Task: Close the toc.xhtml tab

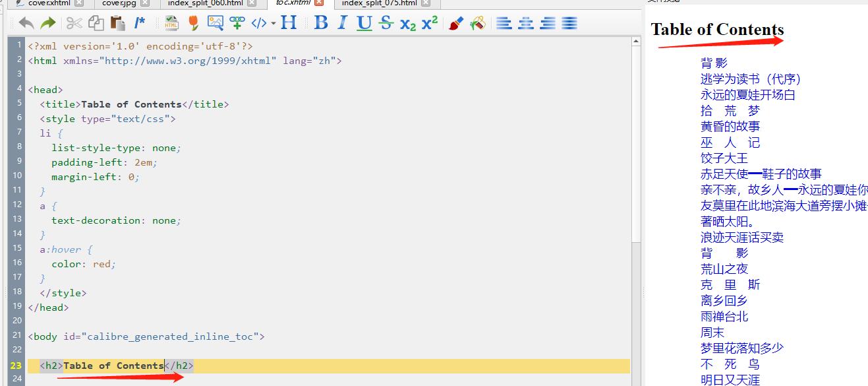Action: pyautogui.click(x=320, y=3)
